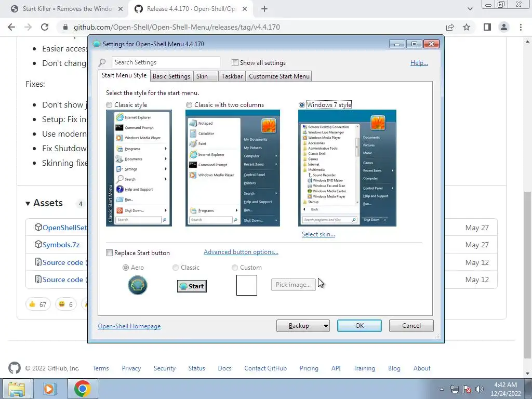This screenshot has width=532, height=399.
Task: Click the Classic Start button image
Action: coord(192,286)
